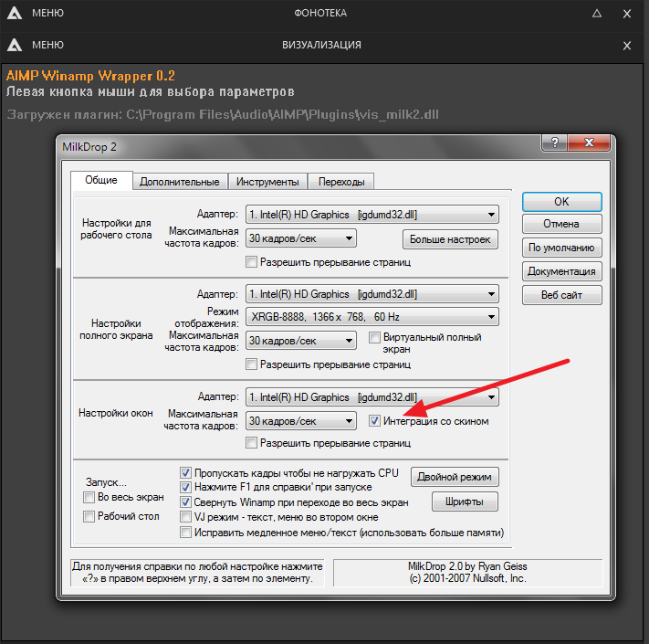This screenshot has height=644, width=649.
Task: Close the MilkDrop 2 dialog
Action: click(x=589, y=143)
